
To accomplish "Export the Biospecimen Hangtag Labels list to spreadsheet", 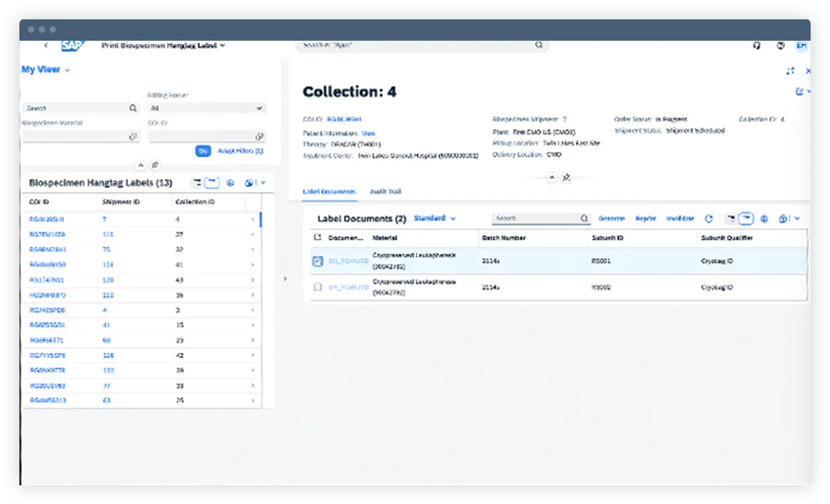I will (249, 183).
